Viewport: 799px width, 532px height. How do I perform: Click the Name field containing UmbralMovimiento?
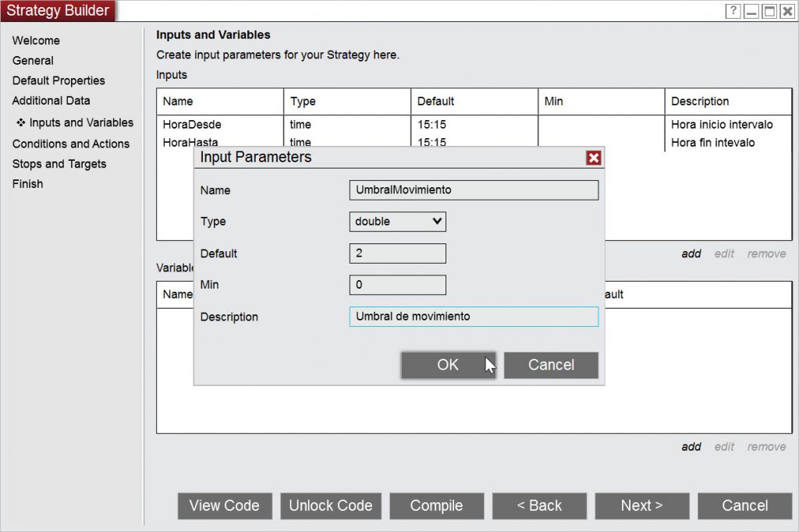474,190
